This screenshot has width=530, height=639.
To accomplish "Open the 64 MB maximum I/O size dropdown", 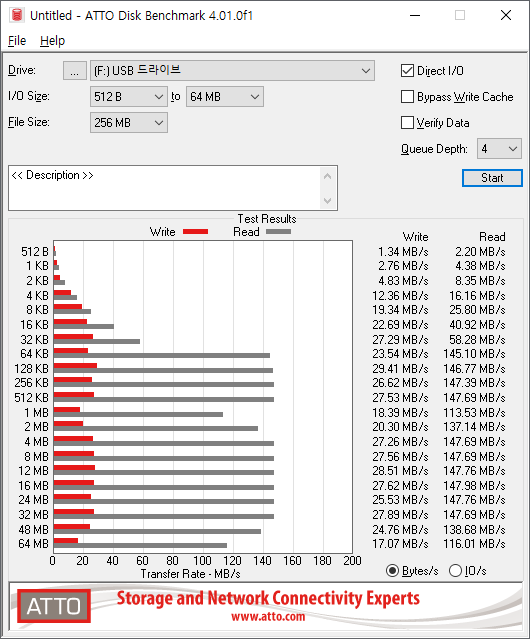I will (x=224, y=97).
